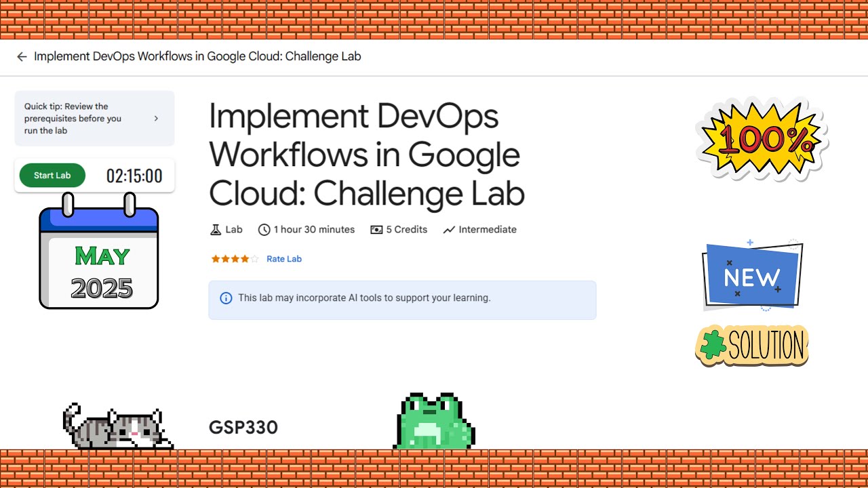Click the large lab title heading
Image resolution: width=868 pixels, height=488 pixels.
[367, 155]
